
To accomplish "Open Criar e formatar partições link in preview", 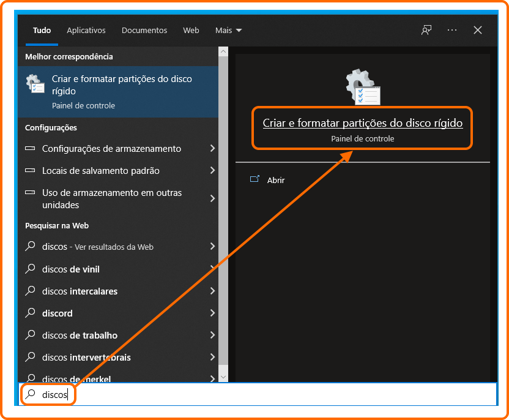I will pos(363,123).
